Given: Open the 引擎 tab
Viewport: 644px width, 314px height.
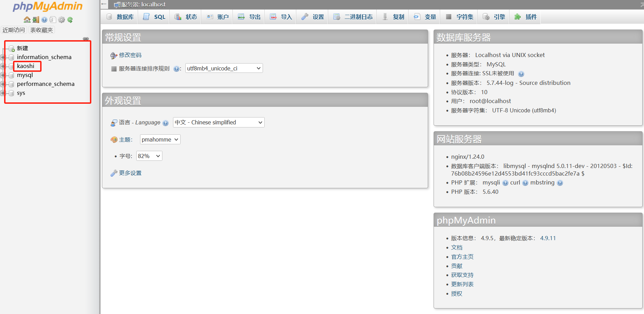Looking at the screenshot, I should [494, 17].
